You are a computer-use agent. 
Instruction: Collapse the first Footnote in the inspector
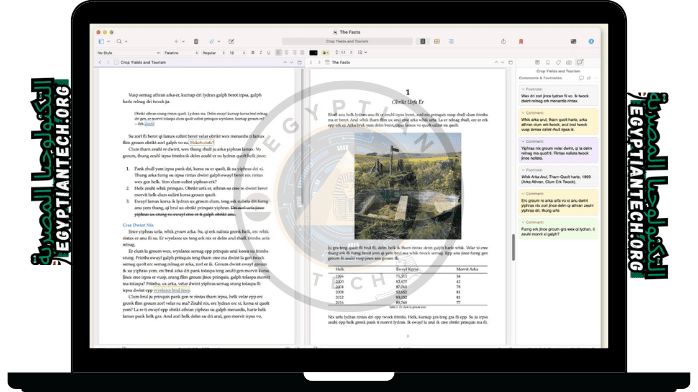pos(523,89)
